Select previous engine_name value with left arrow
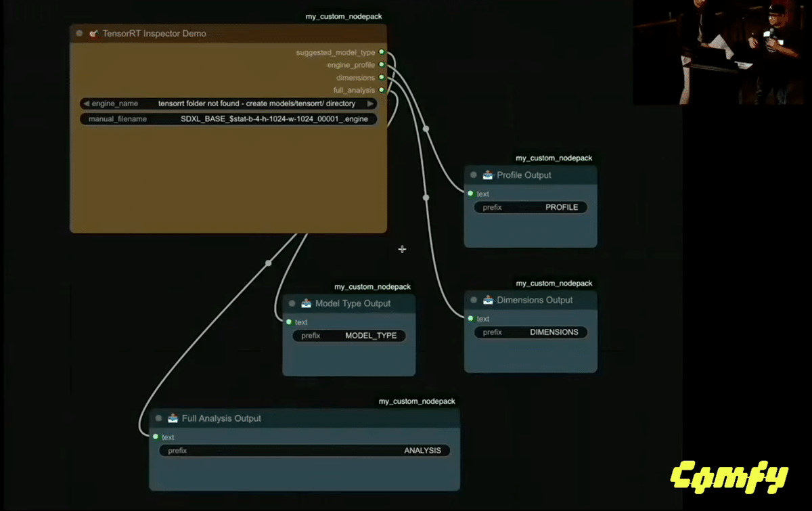The height and width of the screenshot is (511, 812). tap(86, 104)
